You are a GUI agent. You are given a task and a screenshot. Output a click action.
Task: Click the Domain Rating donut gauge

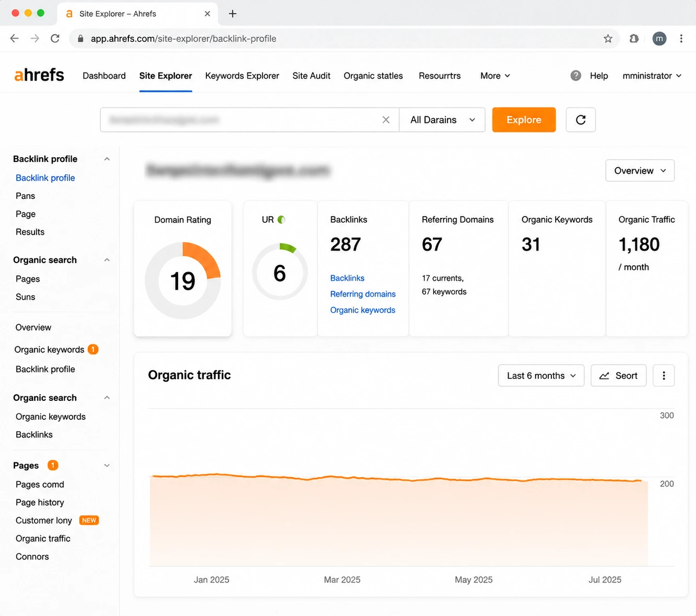(183, 280)
